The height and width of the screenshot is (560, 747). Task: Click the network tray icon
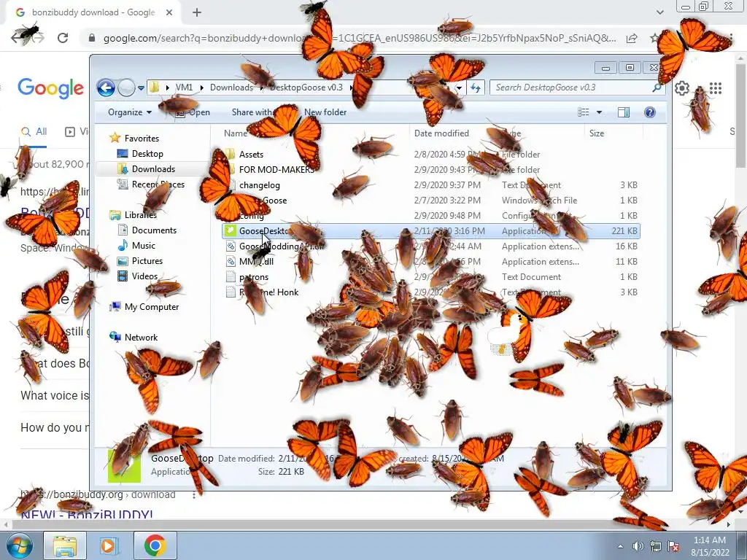(x=656, y=546)
